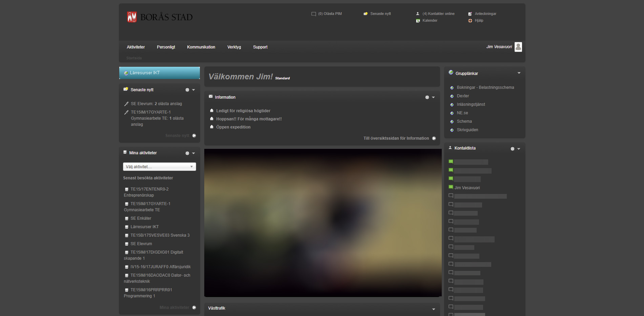Click arrow icon after Till översiktssidan för Information
Image resolution: width=644 pixels, height=316 pixels.
pos(434,138)
